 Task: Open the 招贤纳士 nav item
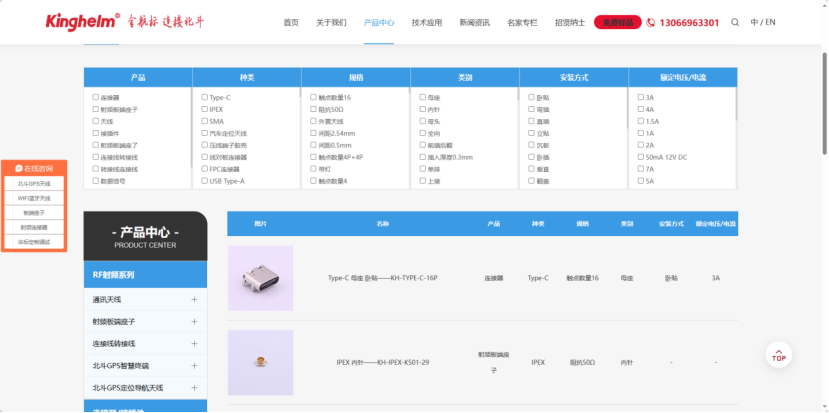pos(570,23)
